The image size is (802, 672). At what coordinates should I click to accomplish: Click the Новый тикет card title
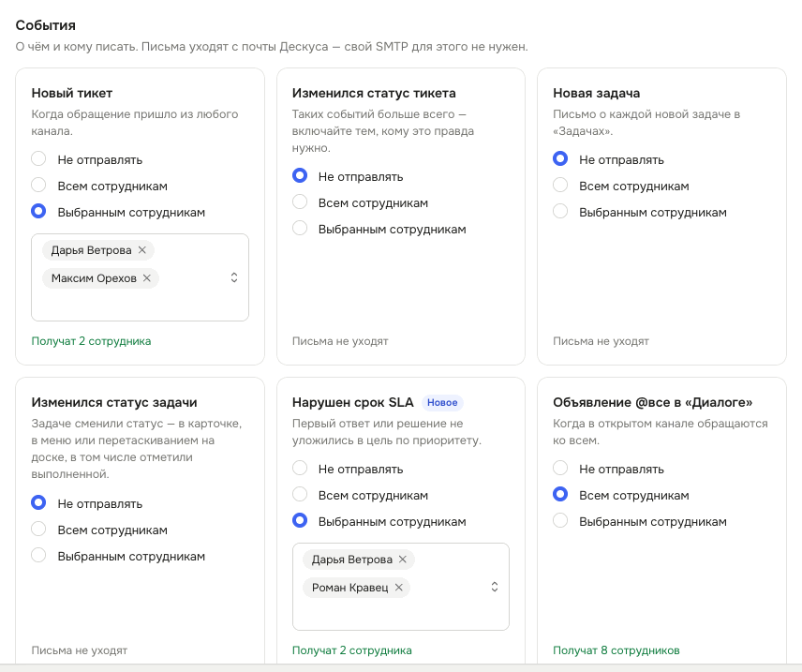point(71,93)
